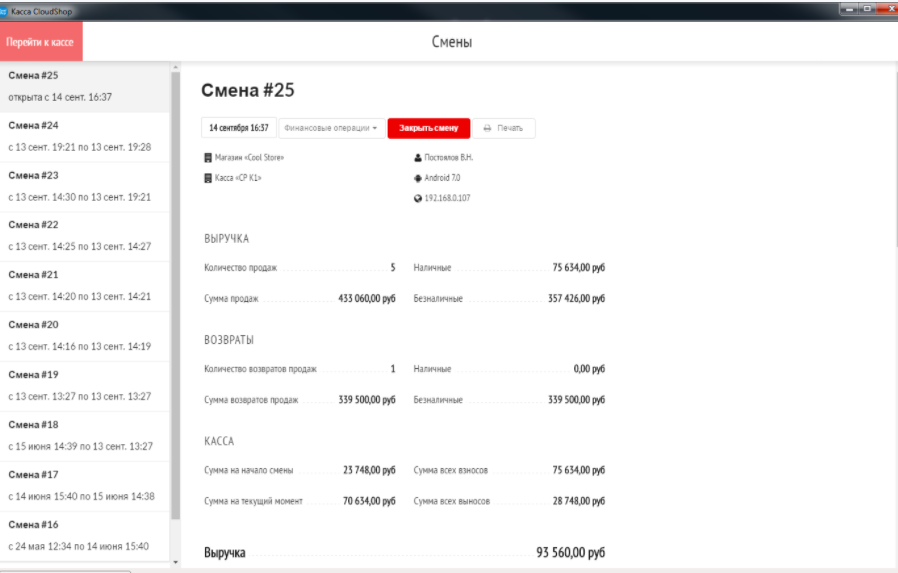Click the Касса CloudShop app icon in title bar
Image resolution: width=898 pixels, height=573 pixels.
tap(4, 11)
